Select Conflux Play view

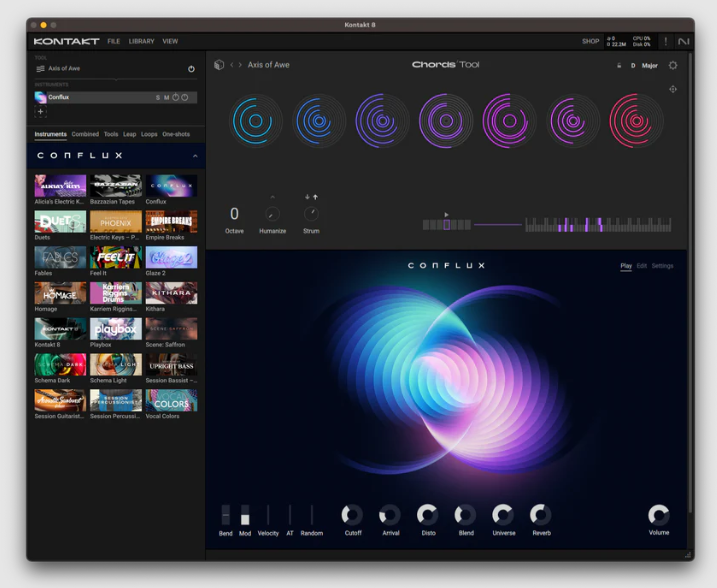click(626, 266)
